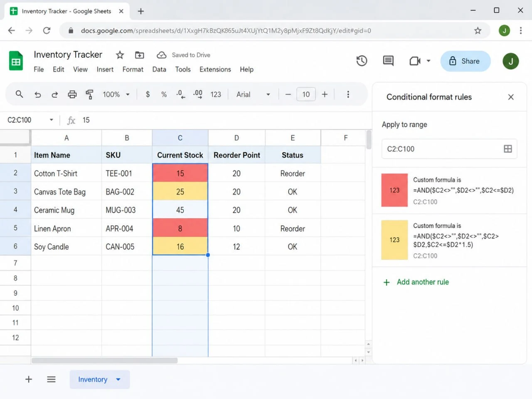Screen dimensions: 532x399
Task: Open Inventory sheet tab dropdown arrow
Action: coord(118,379)
